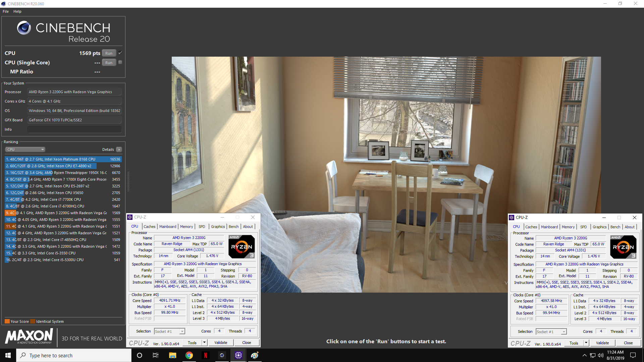This screenshot has height=362, width=644.
Task: Click the Cinebench logo icon
Action: point(24,28)
